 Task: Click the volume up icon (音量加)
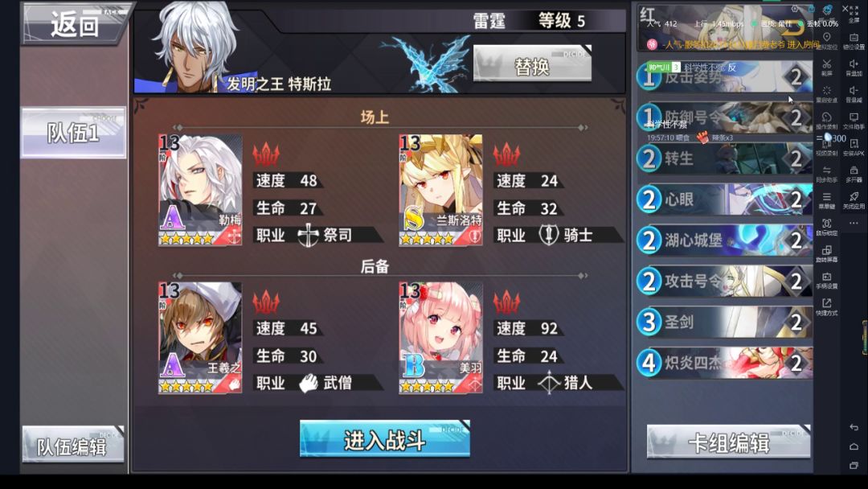(x=854, y=67)
